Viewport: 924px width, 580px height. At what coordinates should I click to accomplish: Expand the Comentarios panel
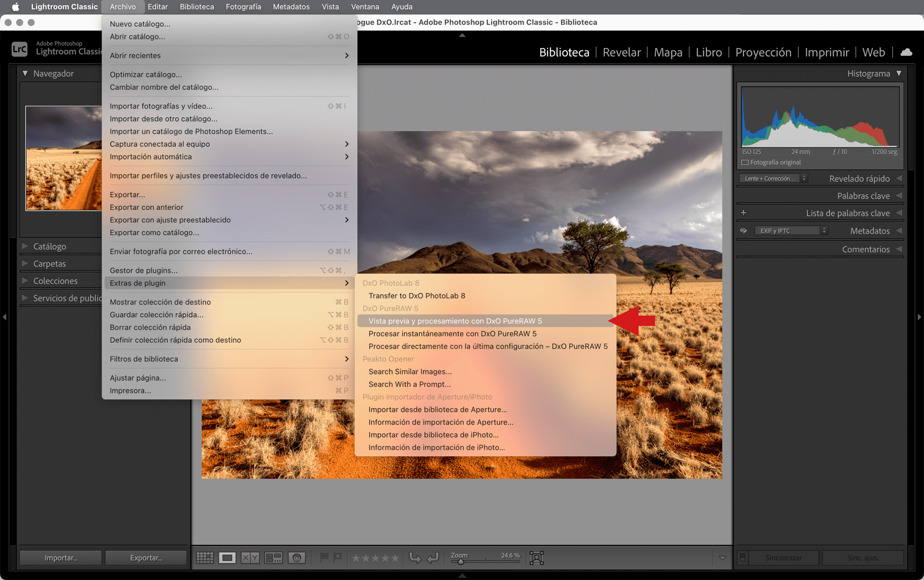point(899,249)
